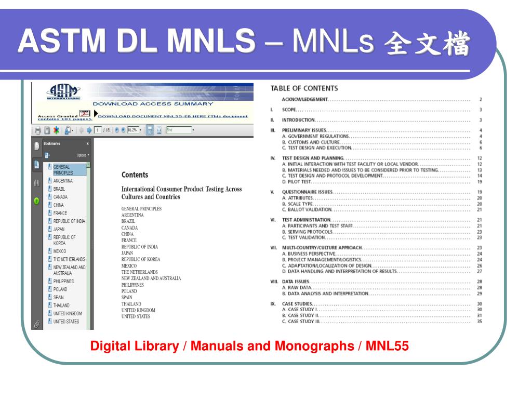Click the black arrow before download link
The height and width of the screenshot is (399, 532).
pyautogui.click(x=96, y=113)
